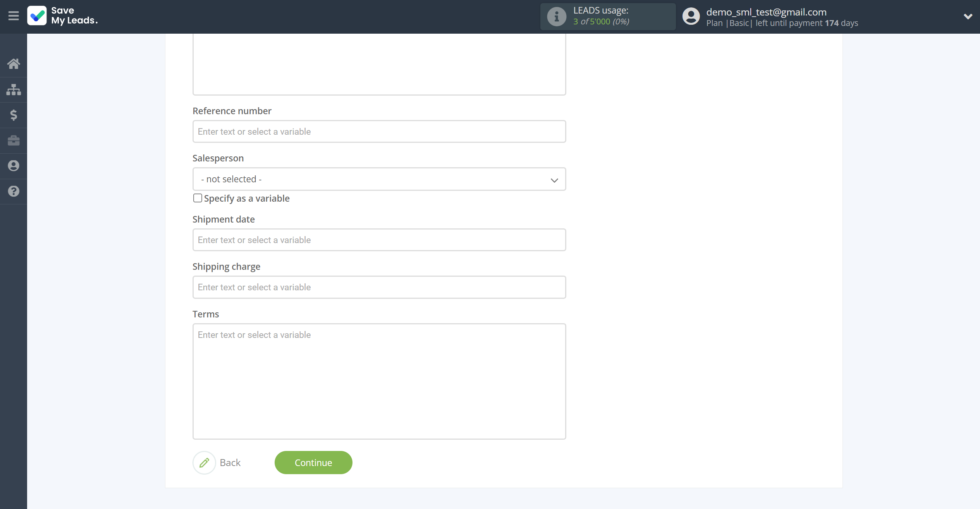
Task: Click the pencil Back icon
Action: point(204,463)
